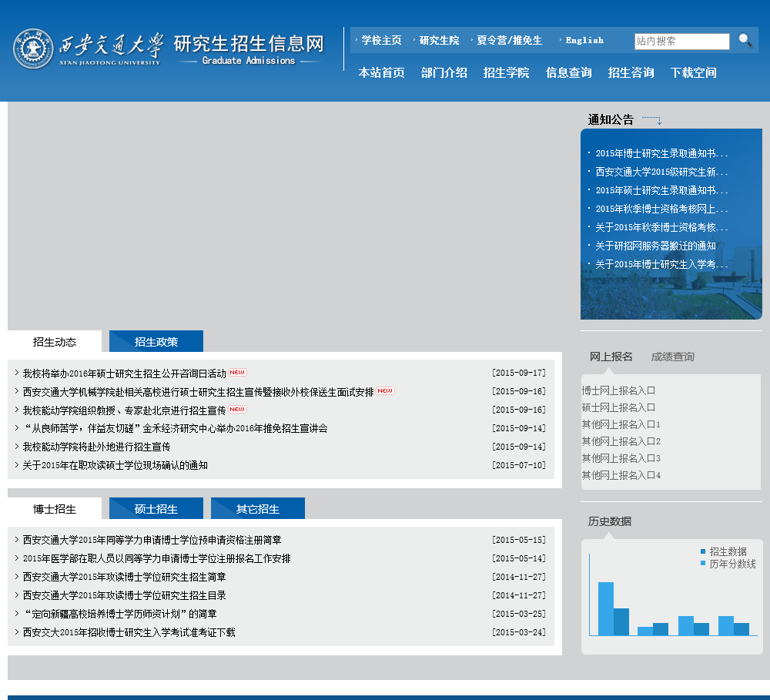Image resolution: width=770 pixels, height=700 pixels.
Task: Open notice 关于2015年博士研究生入学考...
Action: click(661, 264)
